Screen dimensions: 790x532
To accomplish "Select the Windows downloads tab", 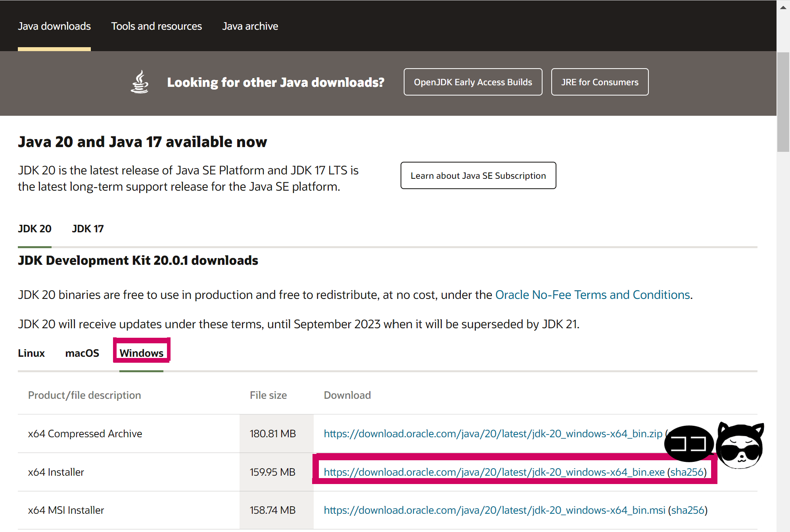I will [141, 353].
